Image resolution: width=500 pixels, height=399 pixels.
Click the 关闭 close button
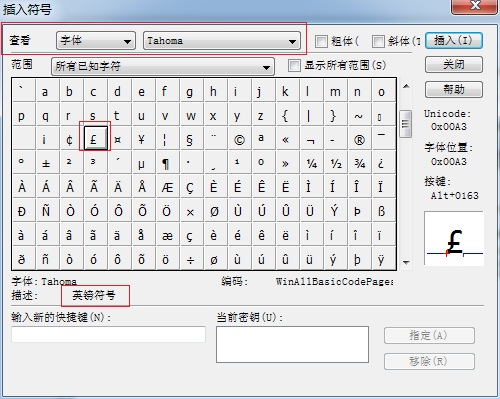454,64
